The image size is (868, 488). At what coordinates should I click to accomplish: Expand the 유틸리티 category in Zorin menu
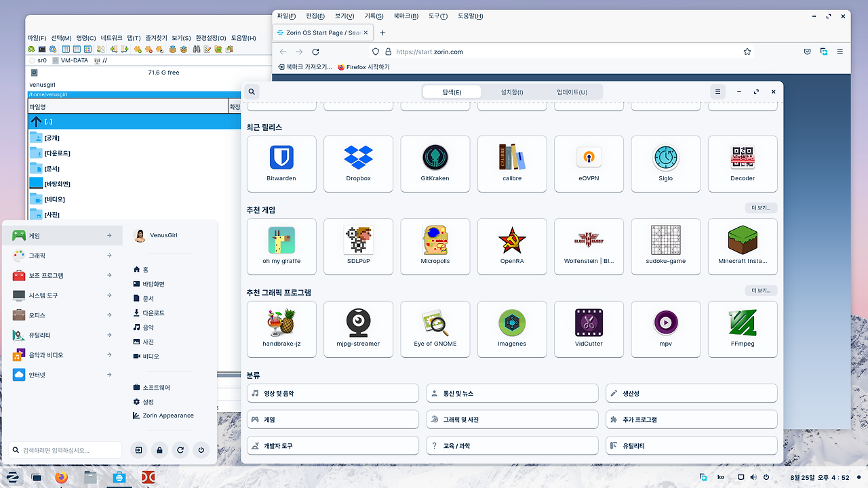pyautogui.click(x=62, y=335)
